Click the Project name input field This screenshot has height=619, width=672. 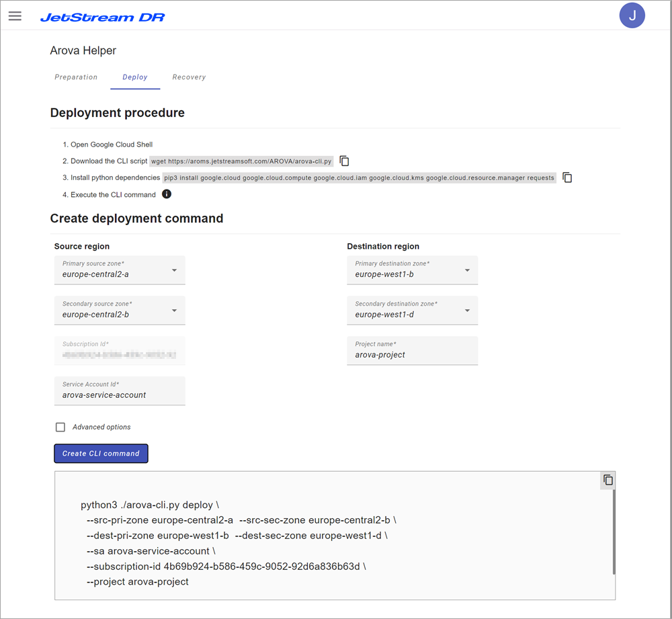click(x=412, y=354)
